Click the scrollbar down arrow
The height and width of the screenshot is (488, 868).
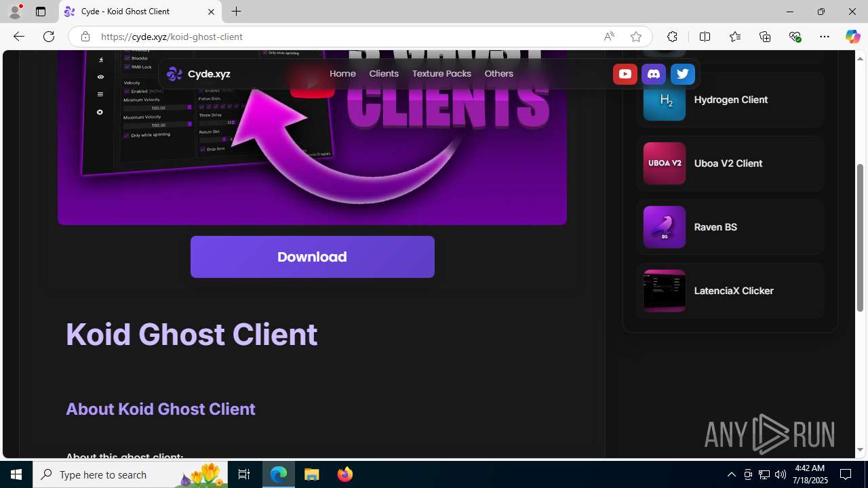pyautogui.click(x=861, y=450)
